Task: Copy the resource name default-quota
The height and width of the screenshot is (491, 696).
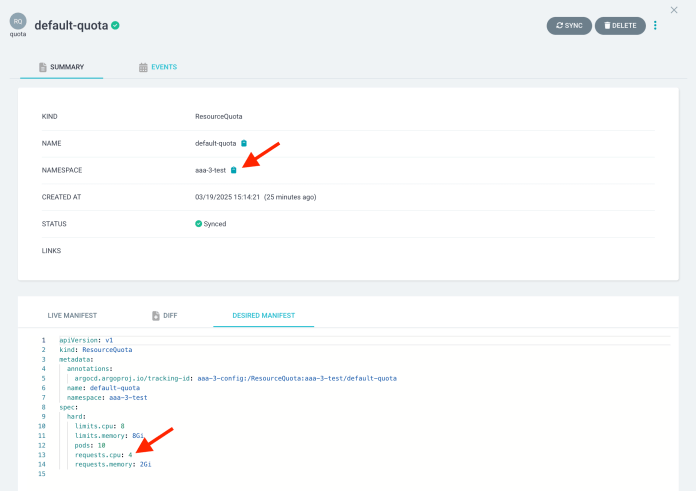Action: coord(244,143)
